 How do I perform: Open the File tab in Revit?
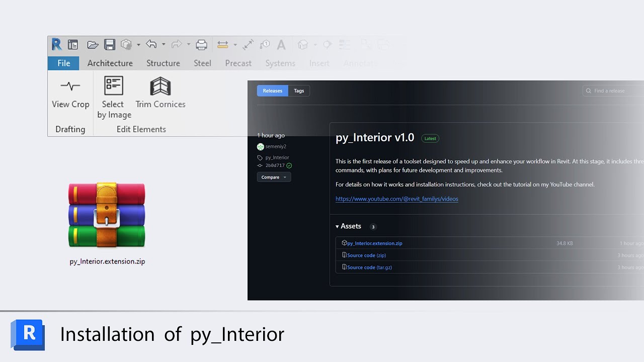[x=63, y=63]
